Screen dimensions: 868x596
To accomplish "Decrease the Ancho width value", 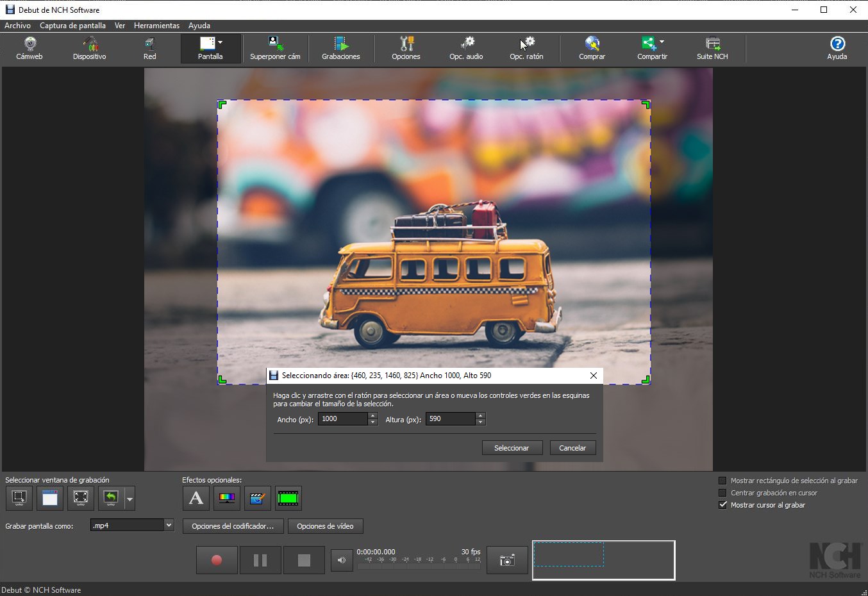I will pos(373,422).
